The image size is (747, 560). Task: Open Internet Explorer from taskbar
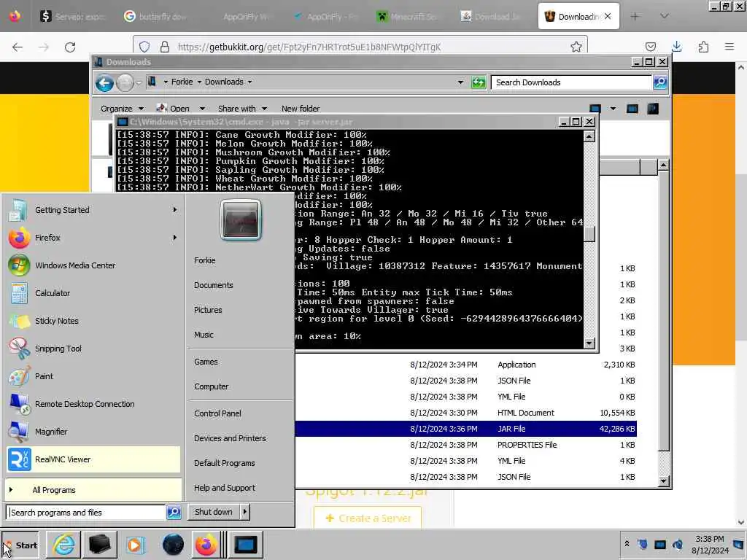tap(63, 545)
